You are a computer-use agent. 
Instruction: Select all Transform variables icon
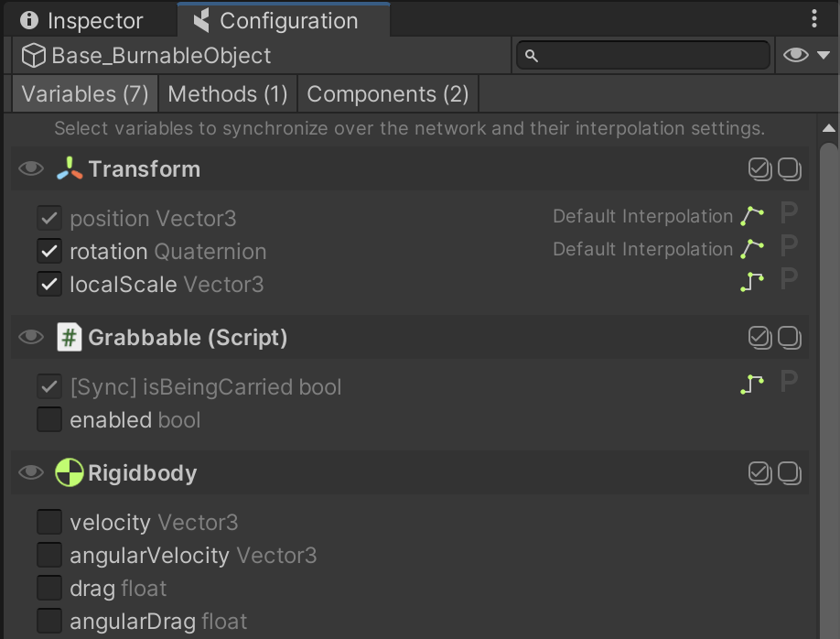tap(759, 169)
